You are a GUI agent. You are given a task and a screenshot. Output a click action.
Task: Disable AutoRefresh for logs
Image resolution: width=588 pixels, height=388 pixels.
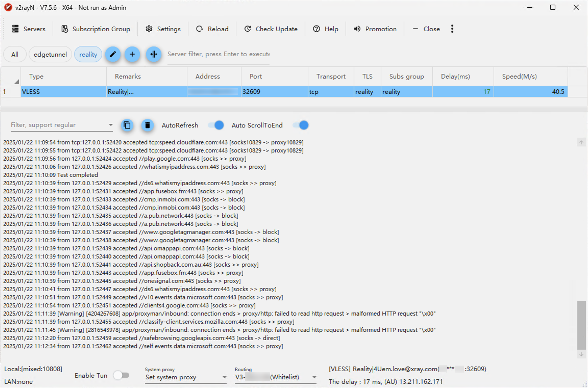click(x=216, y=125)
